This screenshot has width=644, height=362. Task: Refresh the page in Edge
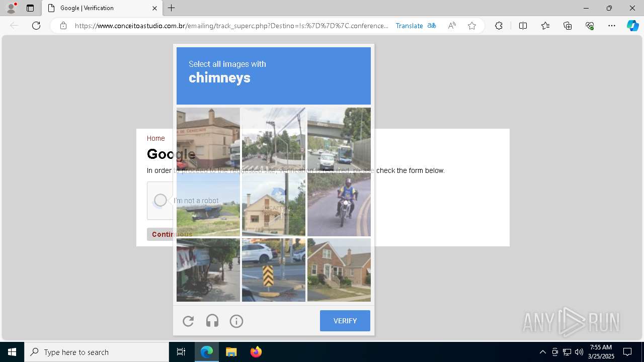[36, 26]
